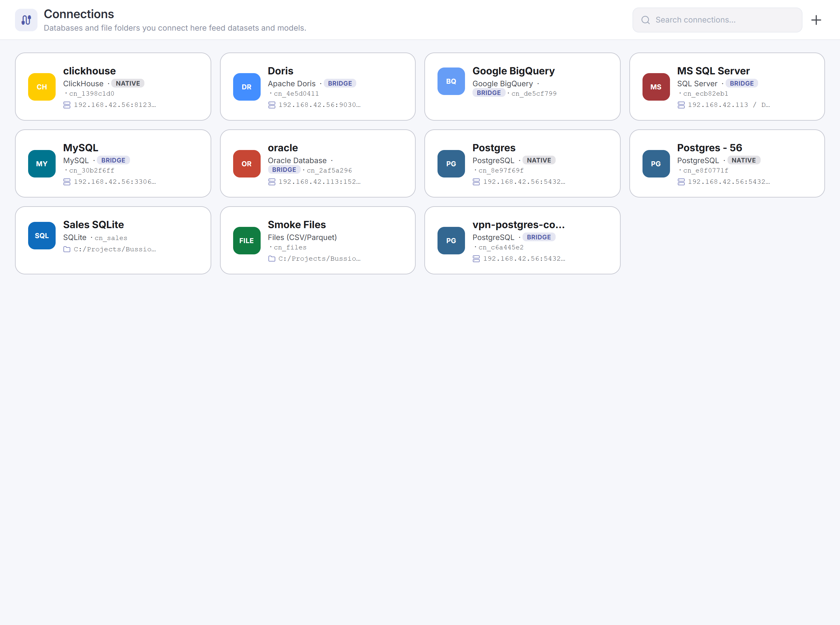Select the SQL avatar for Sales SQLite
This screenshot has height=625, width=840.
42,236
